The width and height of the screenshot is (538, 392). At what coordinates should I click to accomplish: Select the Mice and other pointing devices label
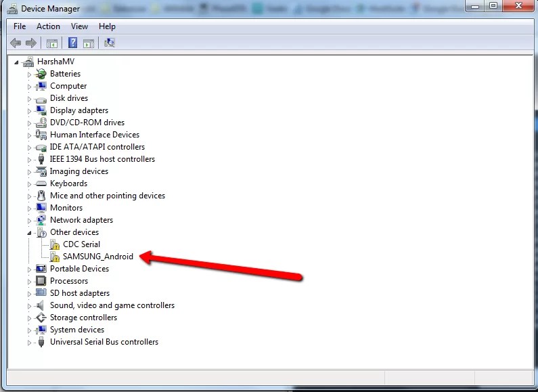[108, 196]
